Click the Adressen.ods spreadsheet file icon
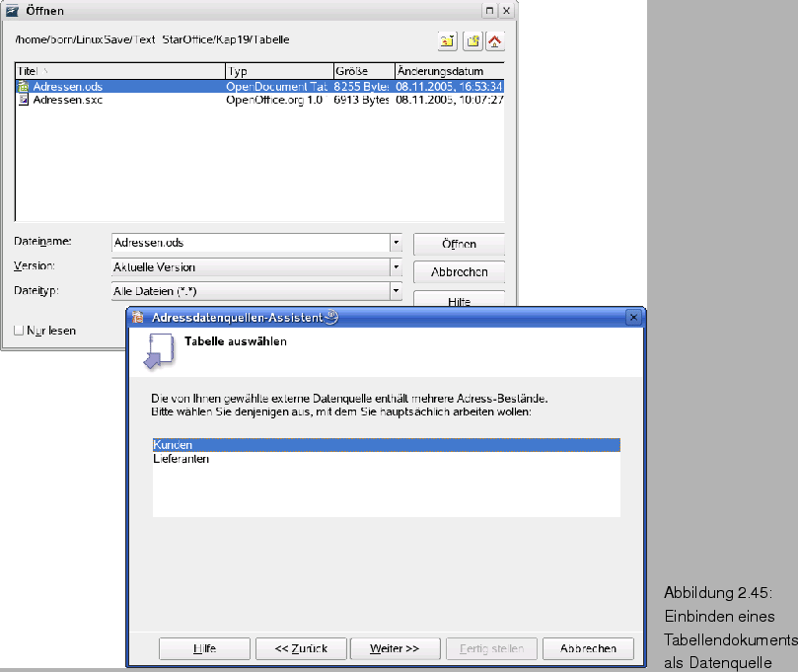The width and height of the screenshot is (798, 672). pos(24,87)
